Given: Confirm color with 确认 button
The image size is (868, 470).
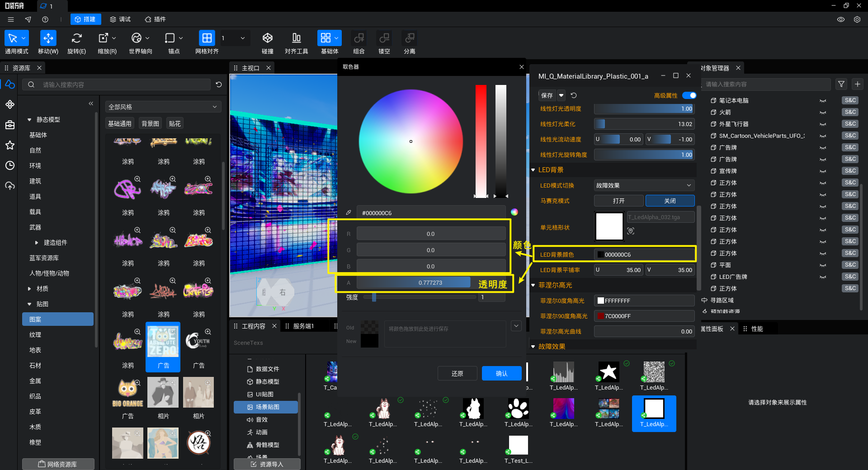Looking at the screenshot, I should [x=502, y=373].
